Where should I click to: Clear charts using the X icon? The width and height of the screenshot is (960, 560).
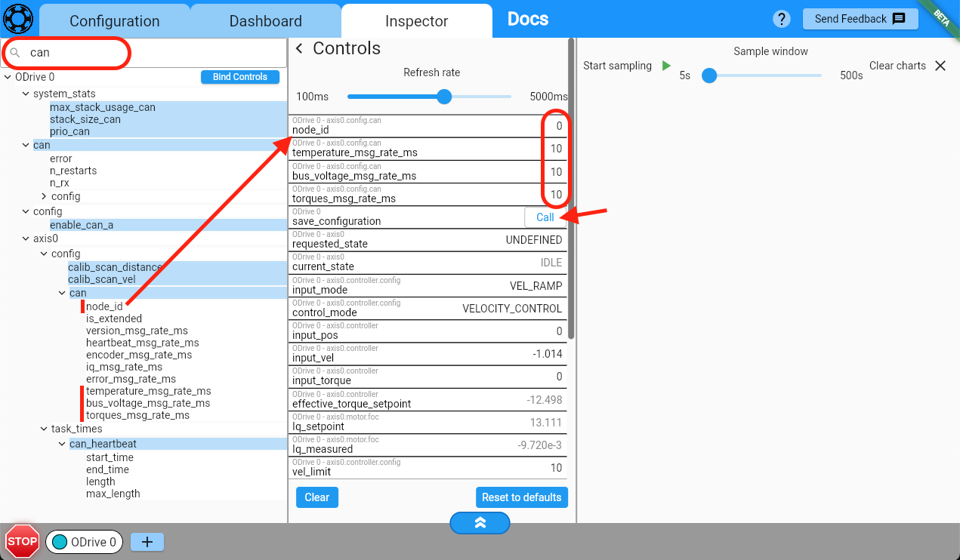point(940,66)
